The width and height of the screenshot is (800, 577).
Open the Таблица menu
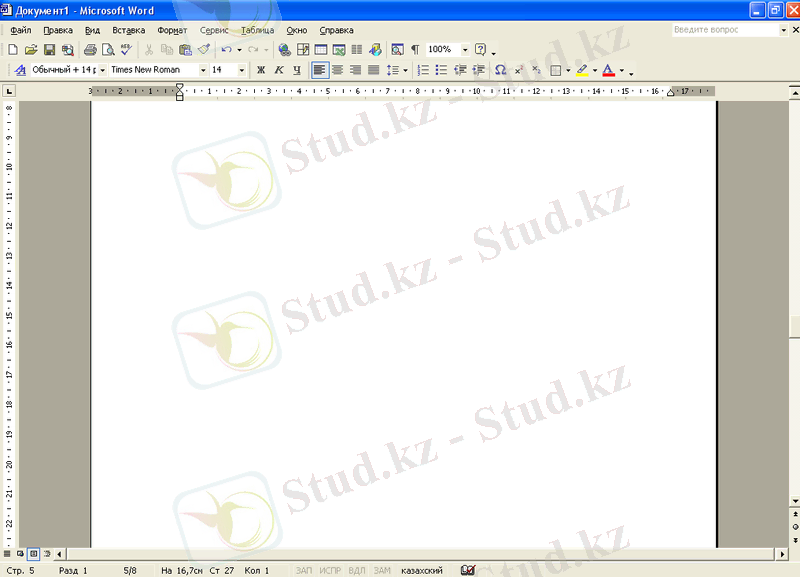257,30
